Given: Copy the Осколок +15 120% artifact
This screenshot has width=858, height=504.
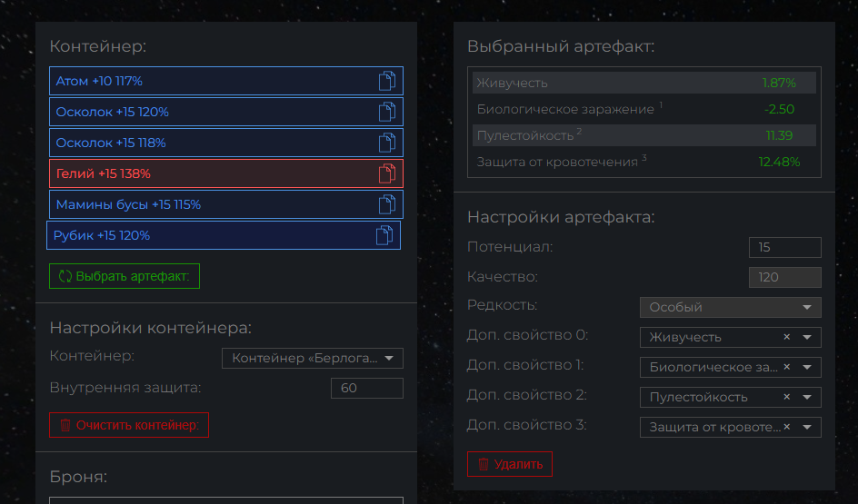Looking at the screenshot, I should click(387, 112).
